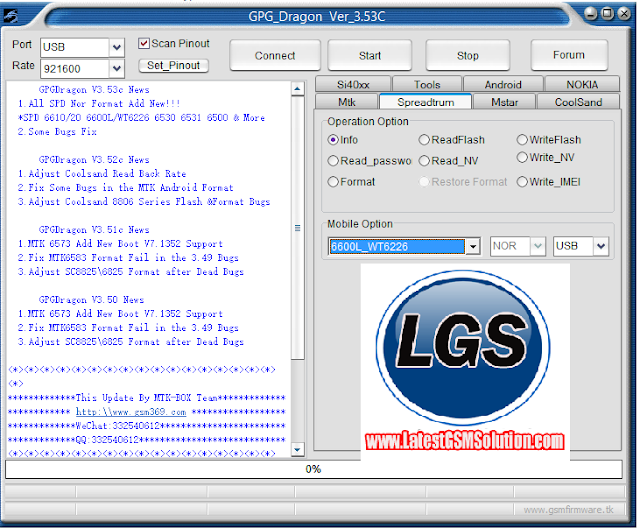Select the Info operation option
This screenshot has height=528, width=640.
click(x=333, y=140)
